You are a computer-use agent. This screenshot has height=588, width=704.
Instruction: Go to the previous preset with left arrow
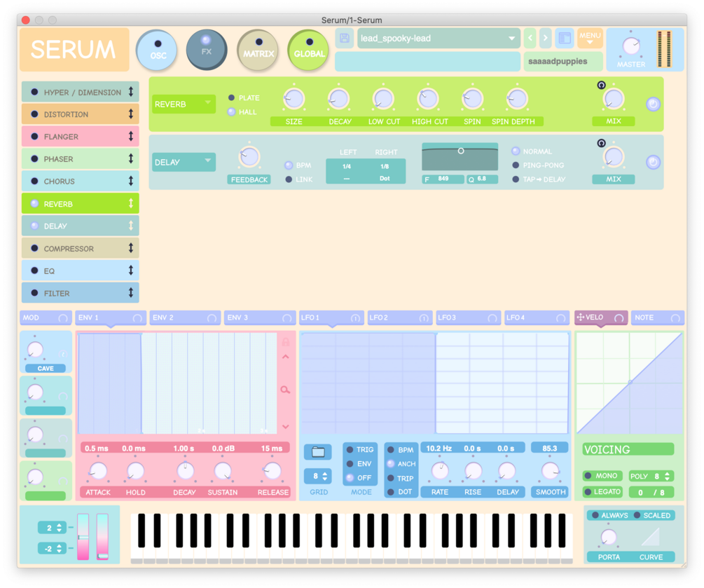coord(530,38)
